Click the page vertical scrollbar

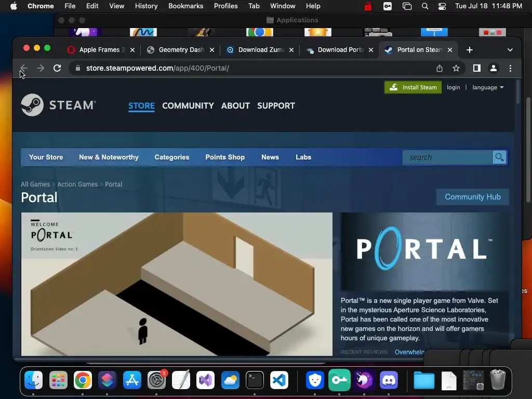(518, 92)
